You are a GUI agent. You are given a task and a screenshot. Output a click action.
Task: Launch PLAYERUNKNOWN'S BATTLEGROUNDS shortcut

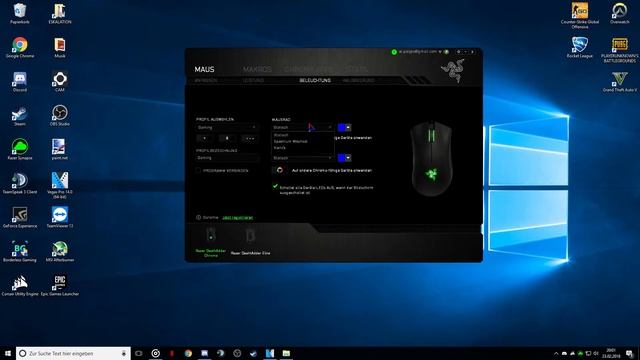[620, 50]
